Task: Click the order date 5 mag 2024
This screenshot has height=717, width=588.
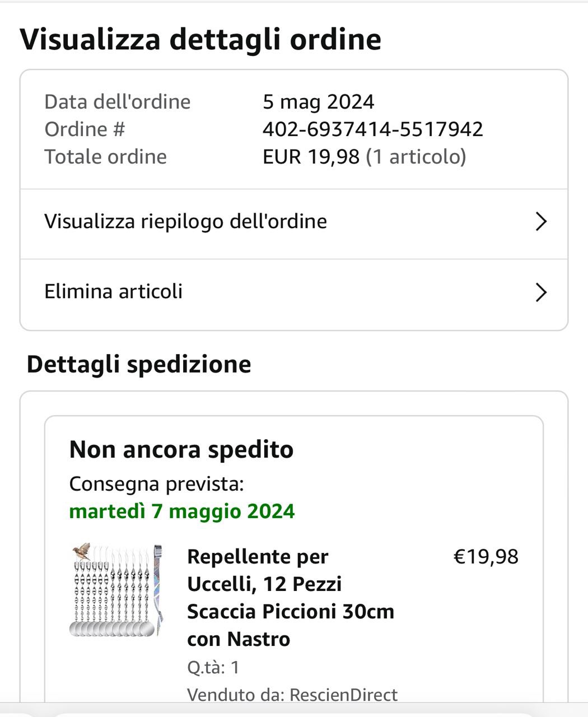Action: click(x=318, y=102)
